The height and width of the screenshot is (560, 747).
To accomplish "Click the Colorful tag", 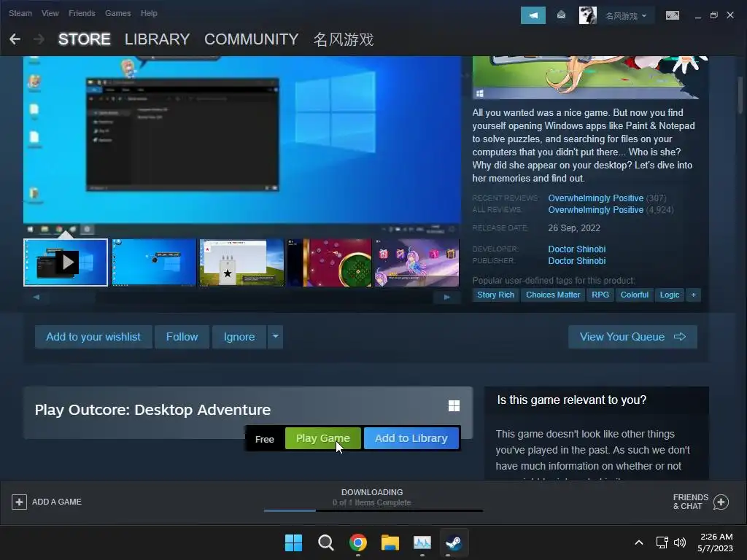I will click(x=634, y=295).
